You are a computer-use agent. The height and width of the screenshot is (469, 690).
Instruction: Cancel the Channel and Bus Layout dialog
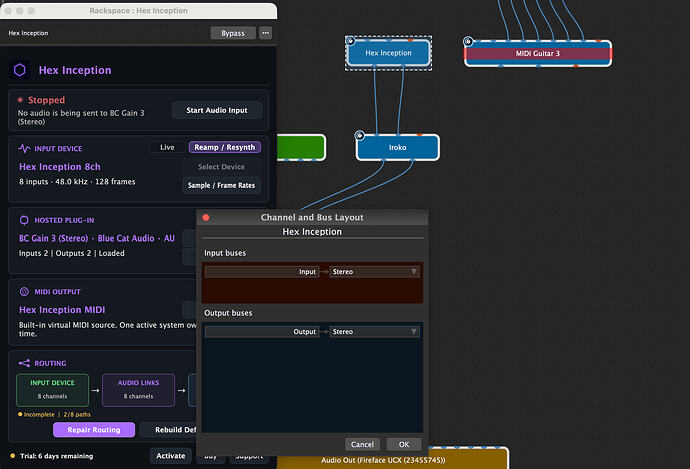click(x=362, y=444)
